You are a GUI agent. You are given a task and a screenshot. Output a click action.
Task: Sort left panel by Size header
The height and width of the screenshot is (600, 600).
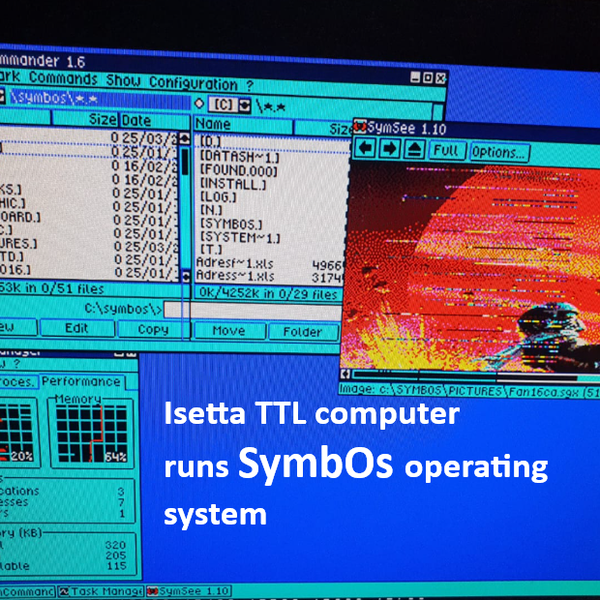pyautogui.click(x=85, y=119)
